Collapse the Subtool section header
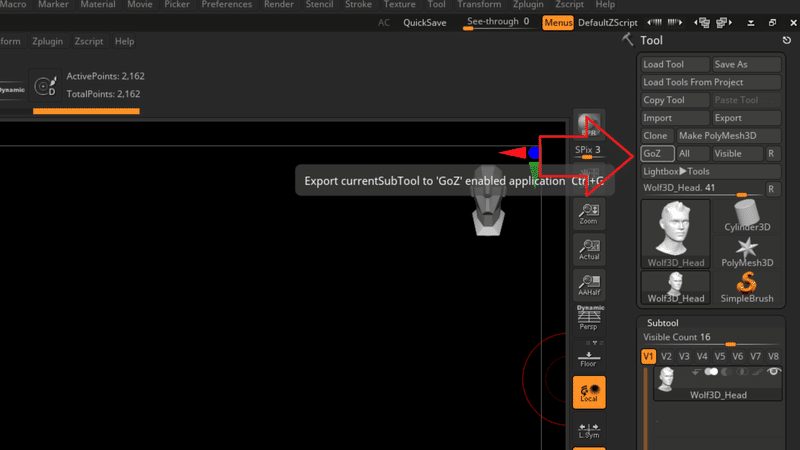 (662, 323)
